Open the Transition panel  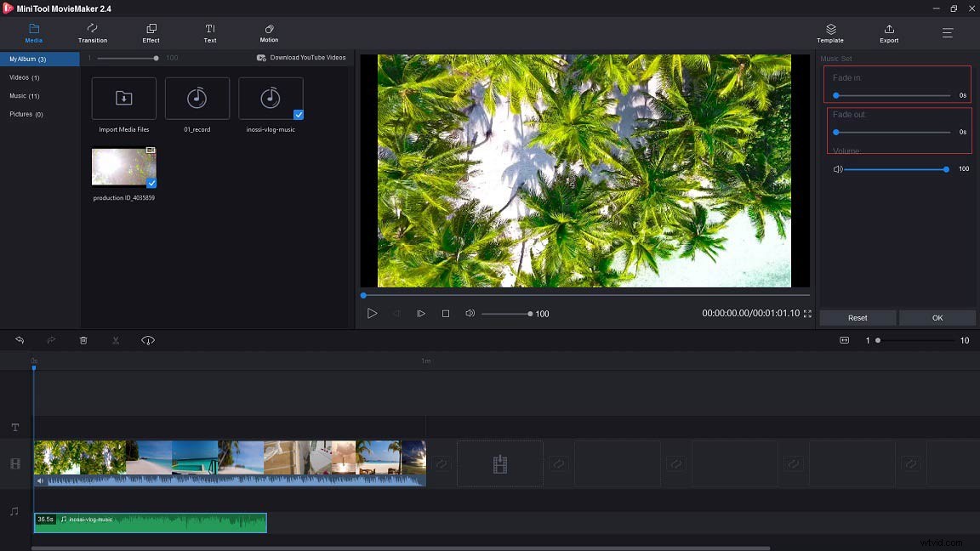92,34
